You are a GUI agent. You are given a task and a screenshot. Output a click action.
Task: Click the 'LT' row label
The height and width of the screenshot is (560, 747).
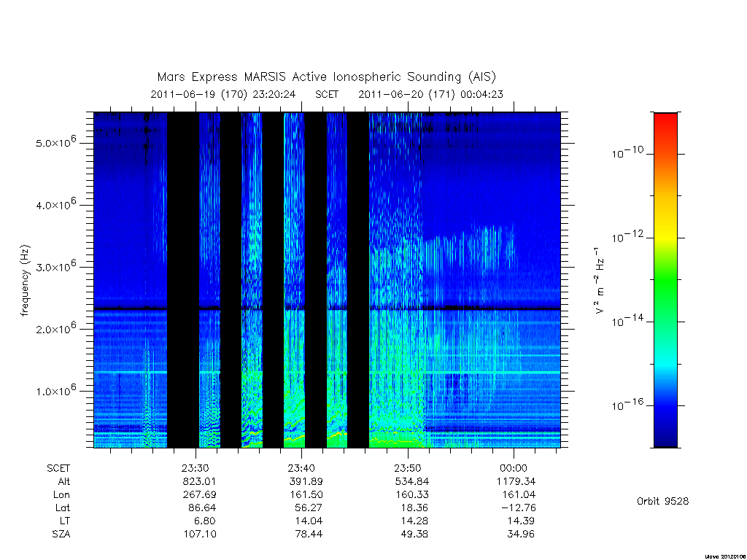[65, 521]
